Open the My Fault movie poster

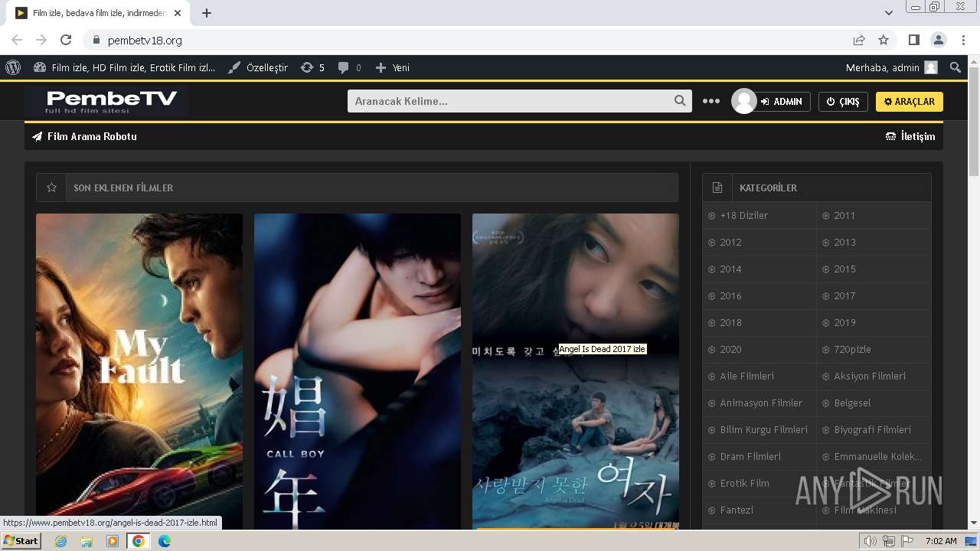coord(139,371)
